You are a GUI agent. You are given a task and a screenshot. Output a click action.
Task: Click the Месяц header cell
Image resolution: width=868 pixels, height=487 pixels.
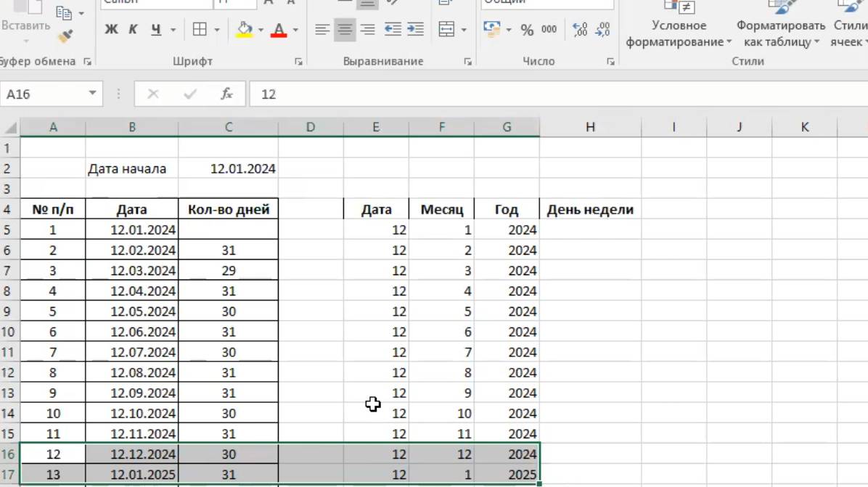(x=441, y=209)
